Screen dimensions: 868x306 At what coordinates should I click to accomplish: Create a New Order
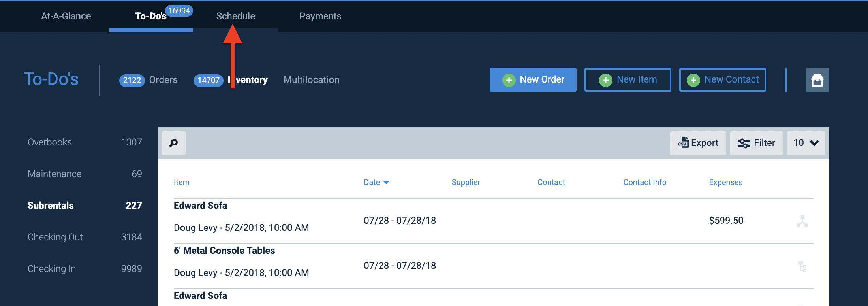pos(533,80)
